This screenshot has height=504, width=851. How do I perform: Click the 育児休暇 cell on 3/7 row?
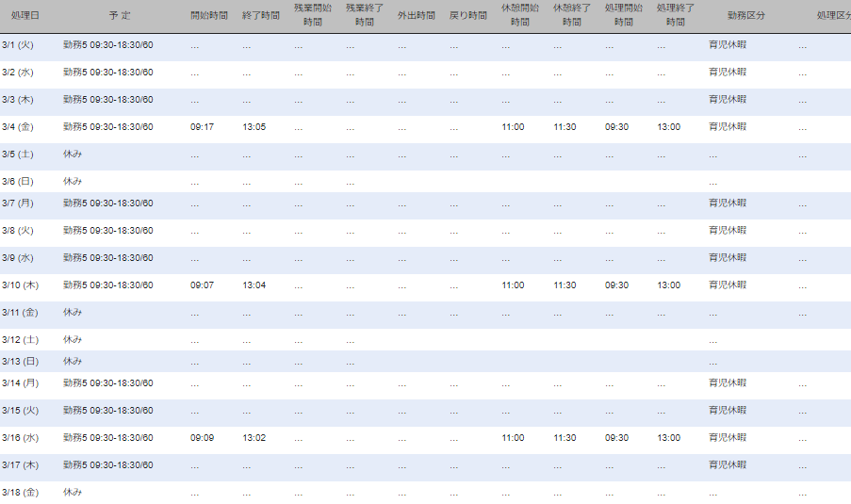pos(727,203)
